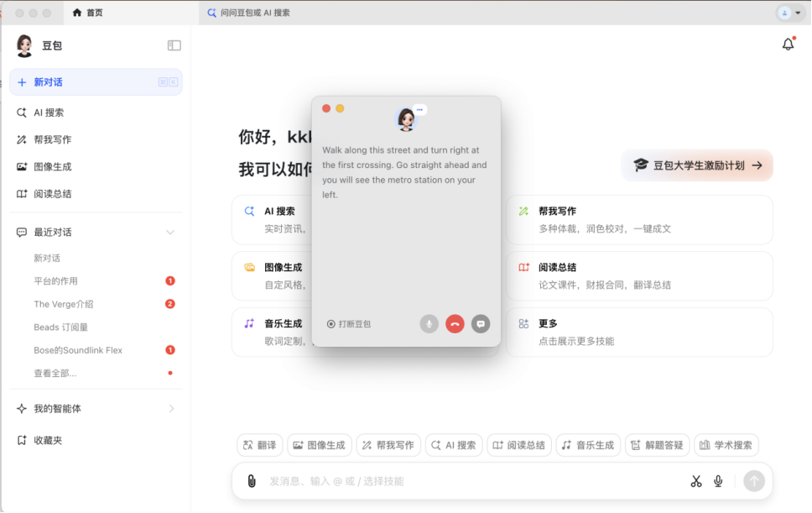Open 豆包大学生激励计划 banner

click(x=697, y=165)
